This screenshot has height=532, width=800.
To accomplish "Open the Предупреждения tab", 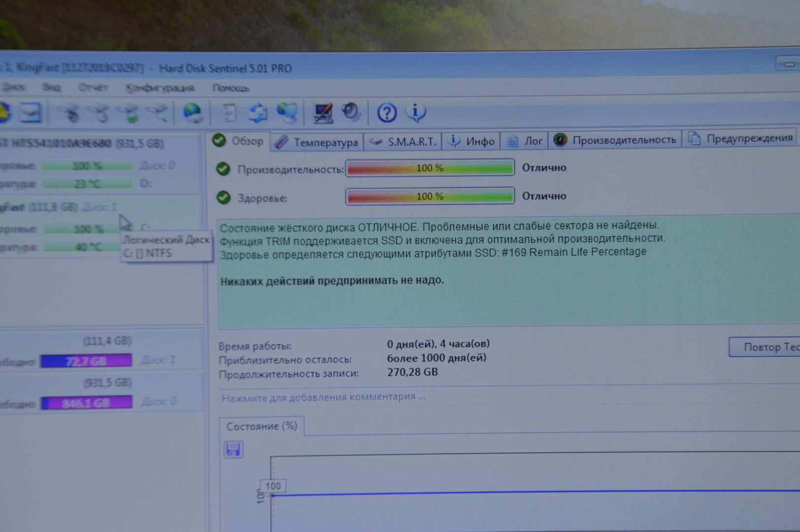I will pyautogui.click(x=742, y=138).
